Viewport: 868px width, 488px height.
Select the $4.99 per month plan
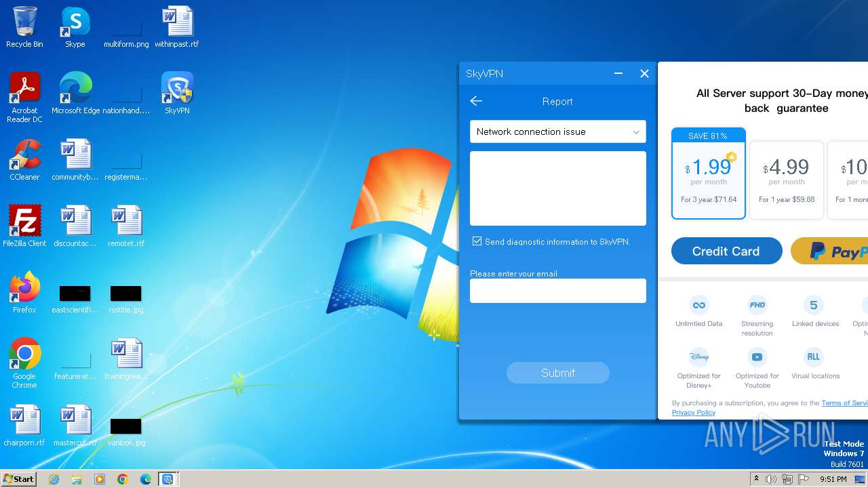click(787, 180)
